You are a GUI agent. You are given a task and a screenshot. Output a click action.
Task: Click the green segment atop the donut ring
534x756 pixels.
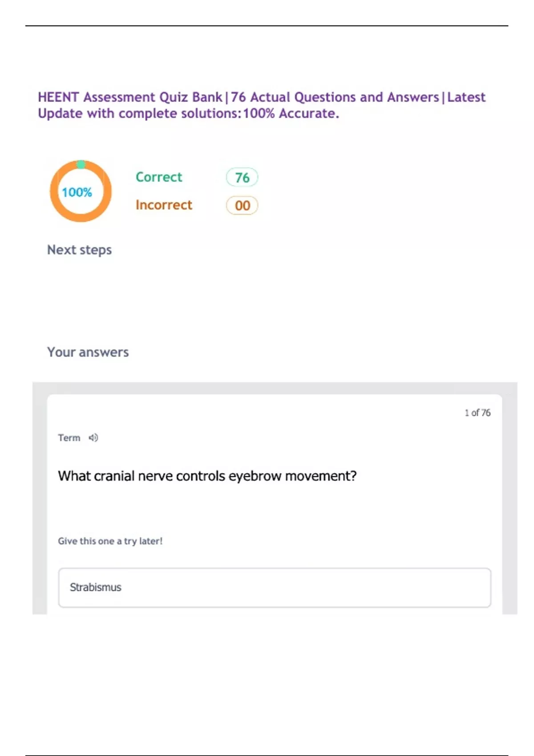coord(81,165)
